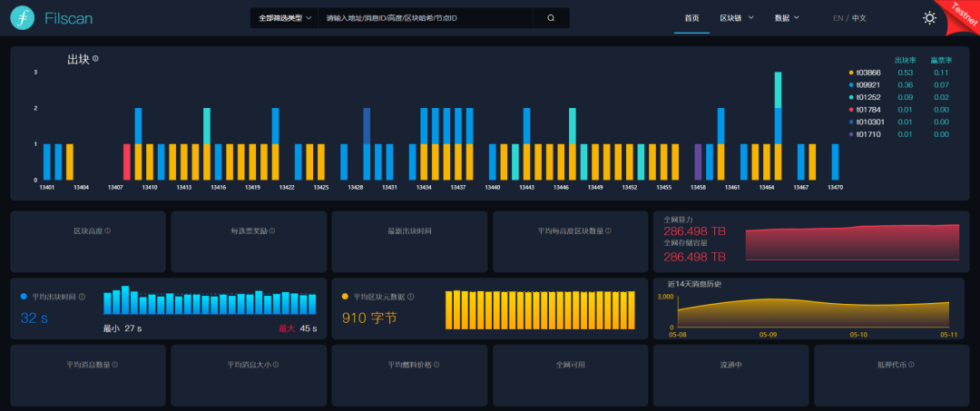
Task: Focus the address/message ID search field
Action: tap(426, 18)
